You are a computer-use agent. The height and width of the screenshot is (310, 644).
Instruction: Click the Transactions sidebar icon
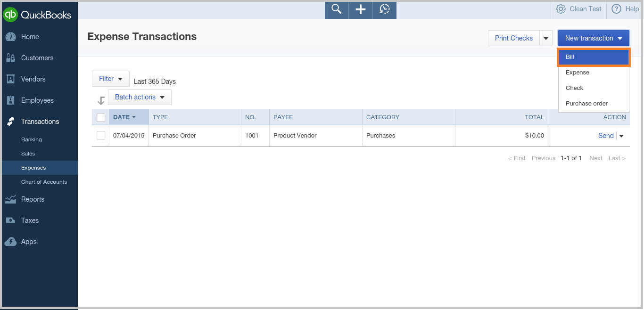[11, 122]
